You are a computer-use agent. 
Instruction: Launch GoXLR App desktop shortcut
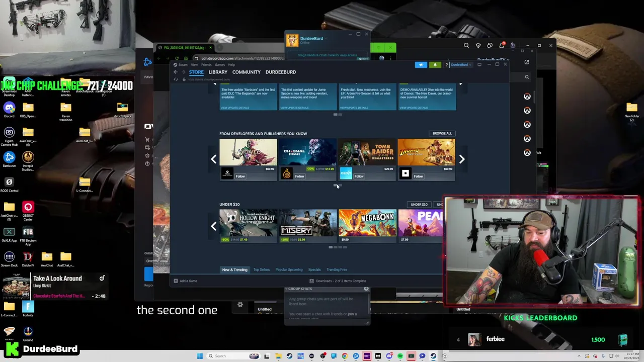9,234
